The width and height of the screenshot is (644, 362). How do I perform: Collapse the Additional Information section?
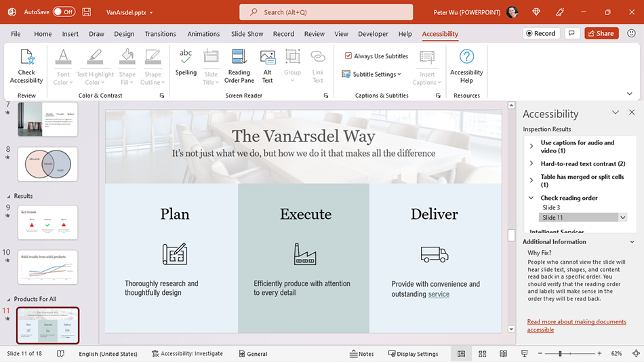pos(632,242)
